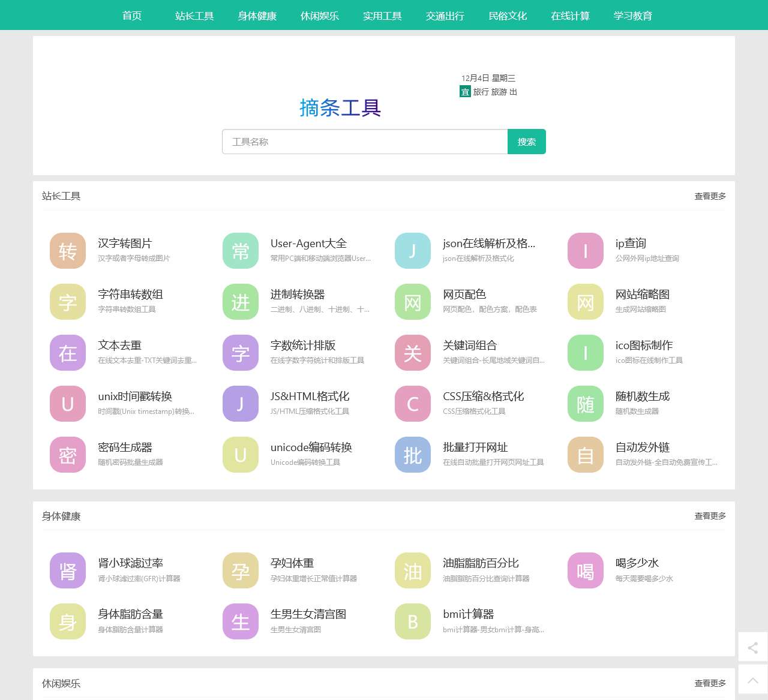Click 查看更多 in 休闲娱乐 section
This screenshot has width=768, height=700.
pos(710,683)
